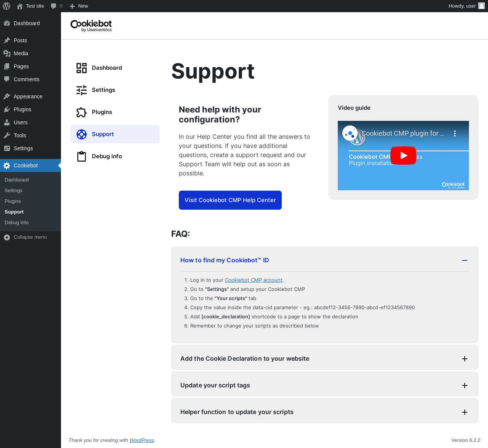Image resolution: width=488 pixels, height=448 pixels.
Task: Click the Media icon in sidebar
Action: (7, 53)
